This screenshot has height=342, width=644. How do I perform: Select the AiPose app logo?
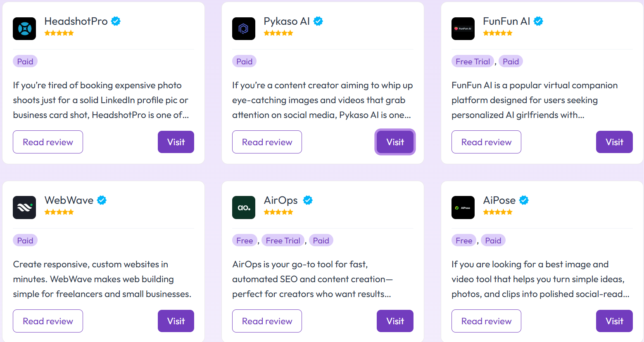click(463, 208)
